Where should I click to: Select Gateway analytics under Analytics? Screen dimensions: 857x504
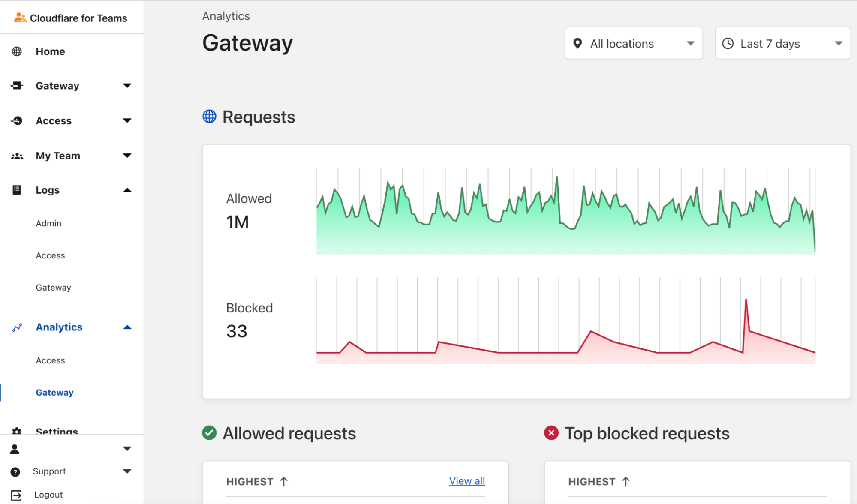[x=55, y=393]
